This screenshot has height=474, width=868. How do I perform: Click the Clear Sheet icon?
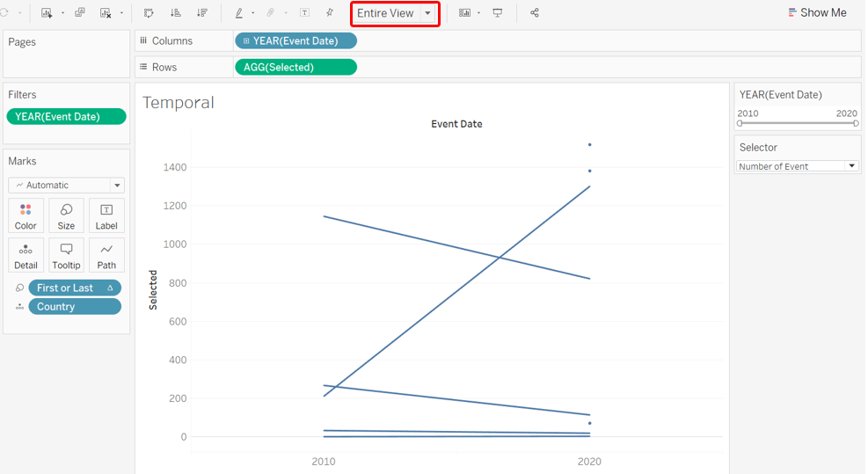coord(106,13)
